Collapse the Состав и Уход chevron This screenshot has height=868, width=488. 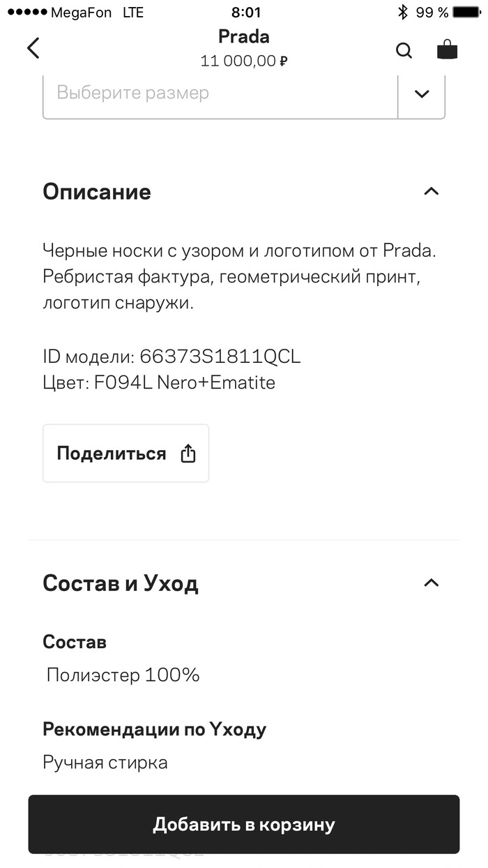432,583
